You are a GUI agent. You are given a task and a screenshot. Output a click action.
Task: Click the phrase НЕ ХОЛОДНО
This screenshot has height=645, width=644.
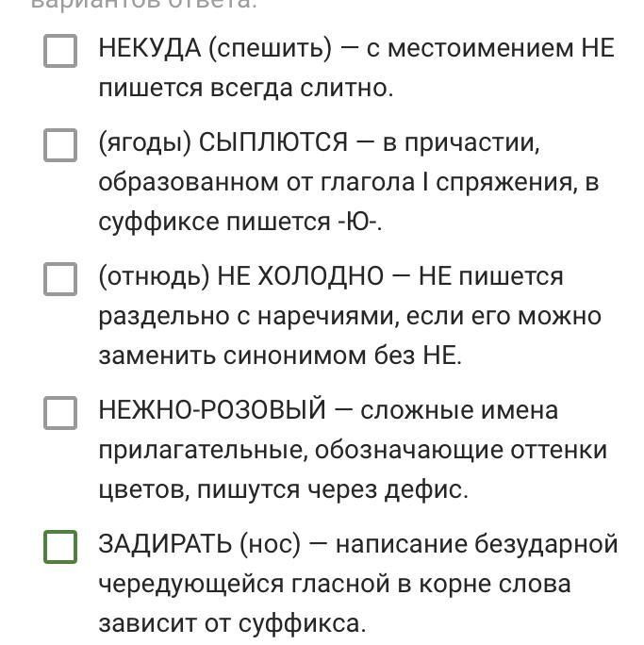(x=300, y=276)
